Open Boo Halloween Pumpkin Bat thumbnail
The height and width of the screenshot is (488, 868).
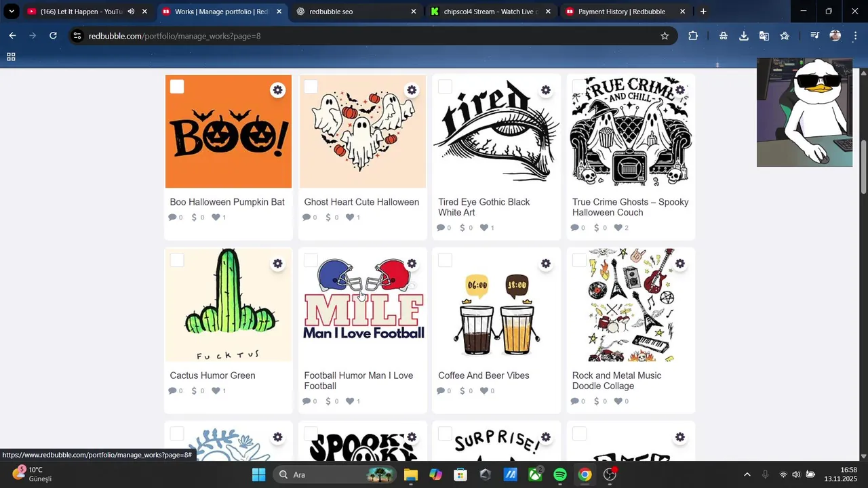click(x=229, y=131)
